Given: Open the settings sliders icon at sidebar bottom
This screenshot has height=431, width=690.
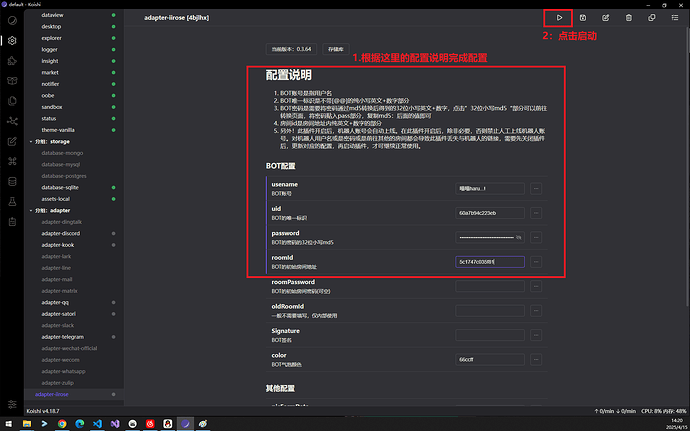Looking at the screenshot, I should coord(12,404).
